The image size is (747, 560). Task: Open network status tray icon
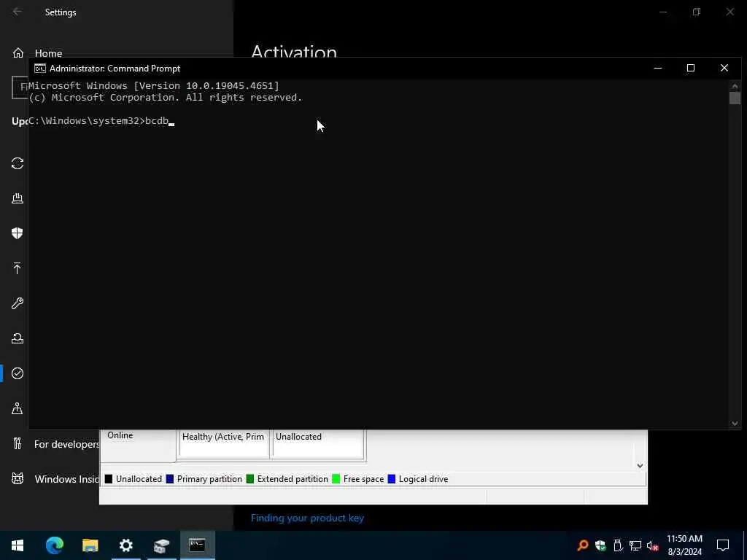[x=635, y=545]
